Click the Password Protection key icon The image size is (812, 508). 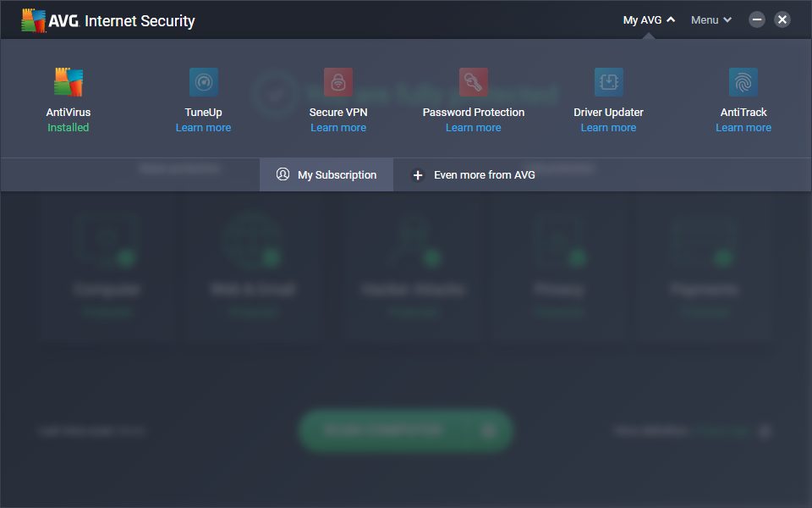[x=474, y=83]
